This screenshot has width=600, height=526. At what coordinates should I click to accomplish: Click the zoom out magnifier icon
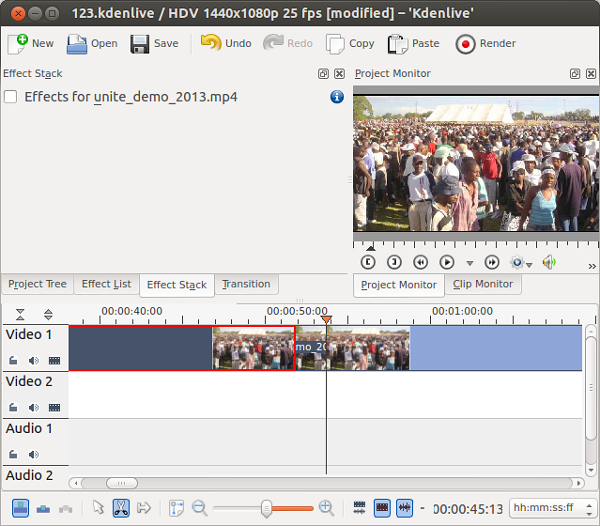tap(200, 508)
